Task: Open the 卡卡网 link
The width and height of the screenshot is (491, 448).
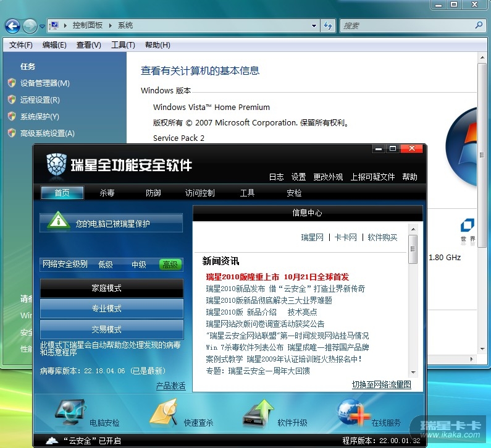Action: pyautogui.click(x=346, y=237)
